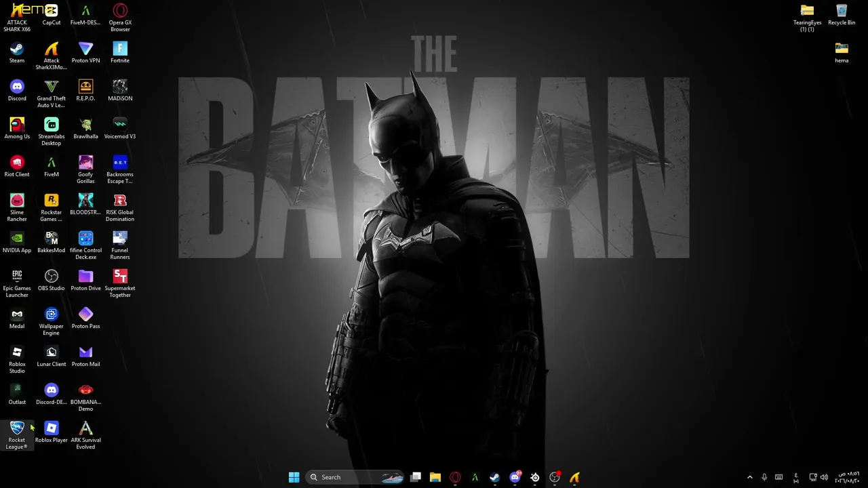This screenshot has width=868, height=488.
Task: Select the Steam desktop shortcut
Action: click(17, 53)
